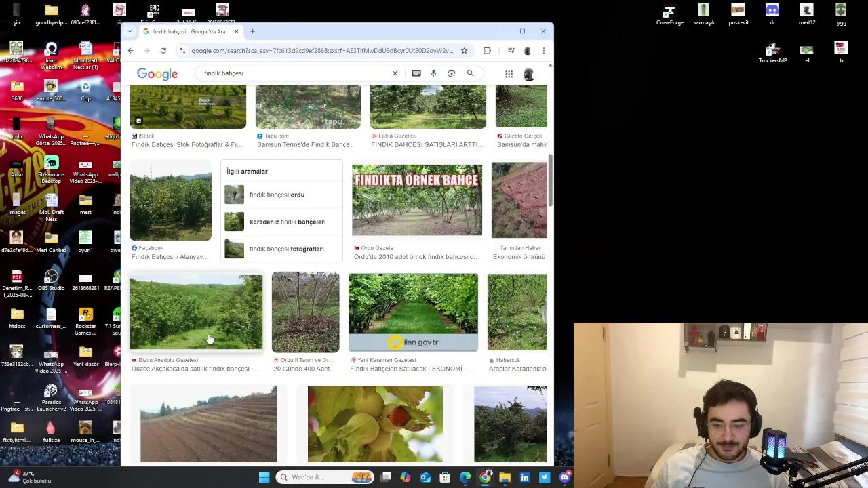Open Google apps grid
This screenshot has width=868, height=488.
click(509, 74)
